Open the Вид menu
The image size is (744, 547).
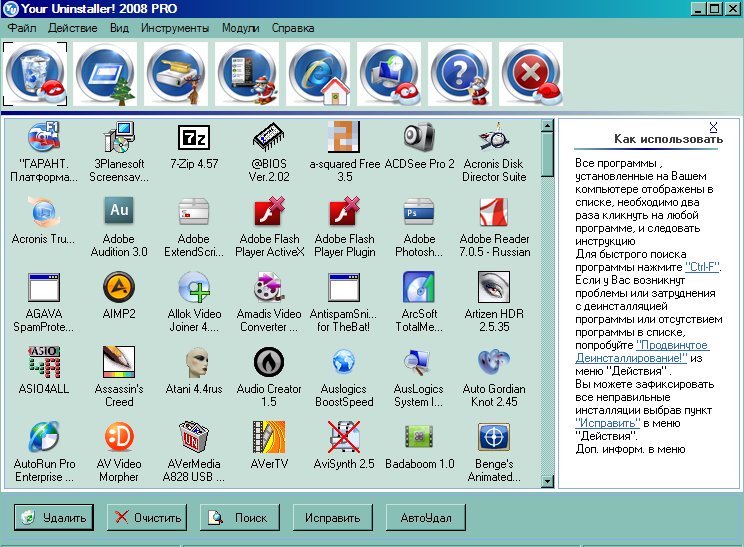pyautogui.click(x=119, y=28)
